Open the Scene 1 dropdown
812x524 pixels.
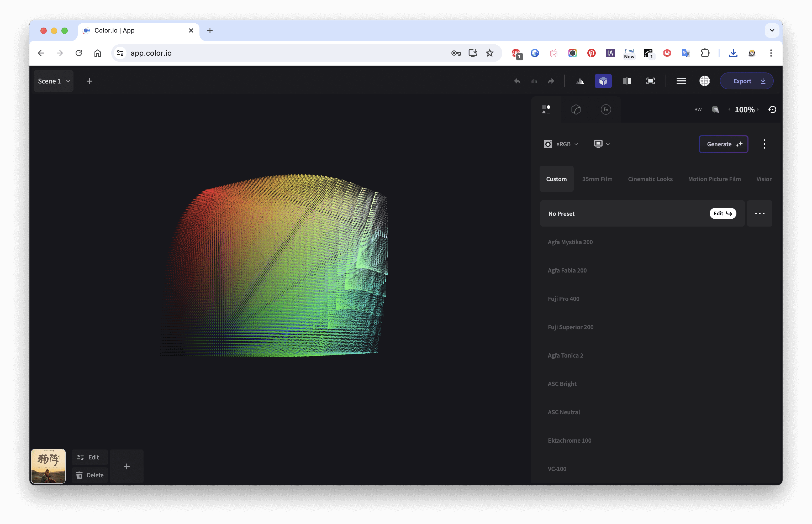point(54,81)
